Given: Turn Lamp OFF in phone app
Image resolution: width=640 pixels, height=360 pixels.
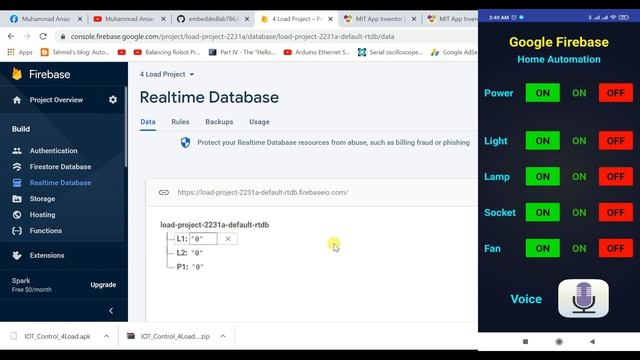Looking at the screenshot, I should [x=616, y=177].
